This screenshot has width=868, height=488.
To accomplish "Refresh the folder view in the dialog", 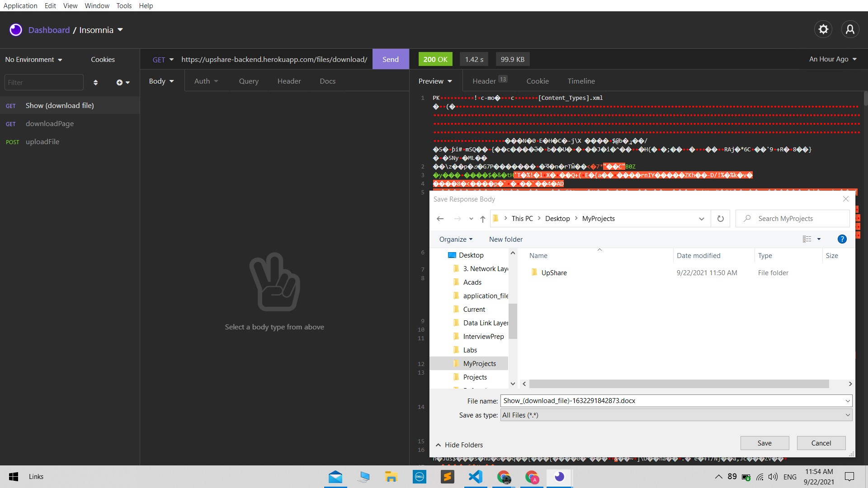I will 720,219.
